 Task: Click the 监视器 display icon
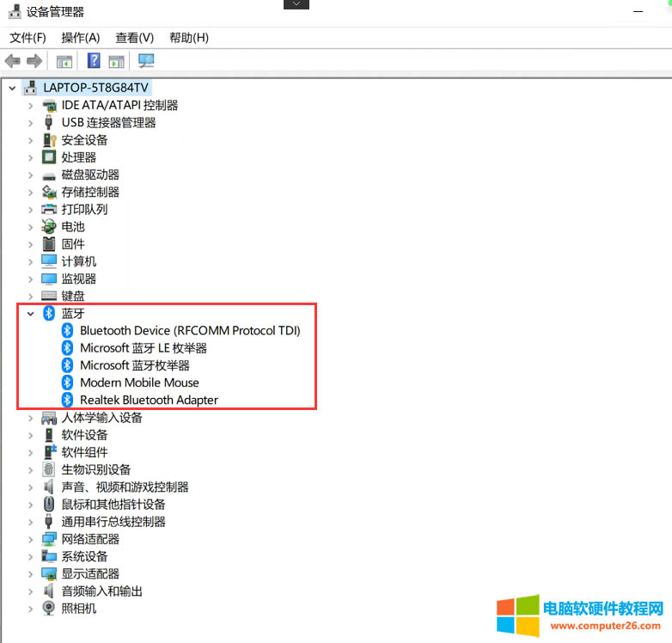[x=49, y=279]
